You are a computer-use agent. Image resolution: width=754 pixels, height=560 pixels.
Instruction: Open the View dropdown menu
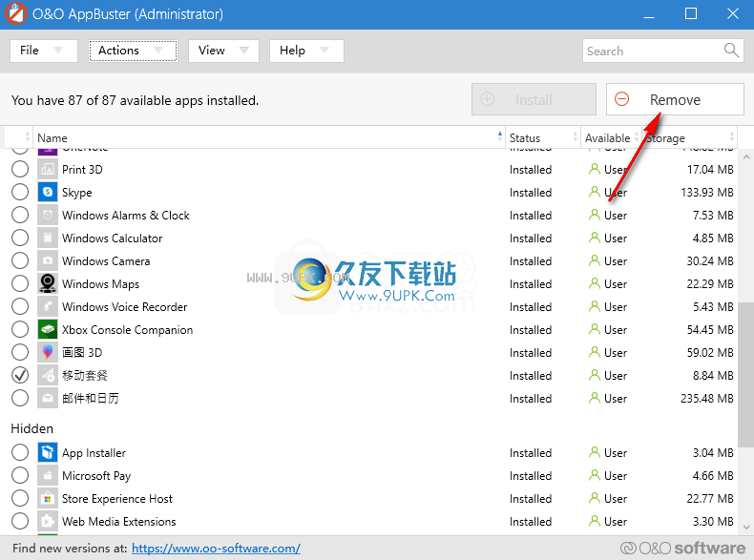[223, 51]
